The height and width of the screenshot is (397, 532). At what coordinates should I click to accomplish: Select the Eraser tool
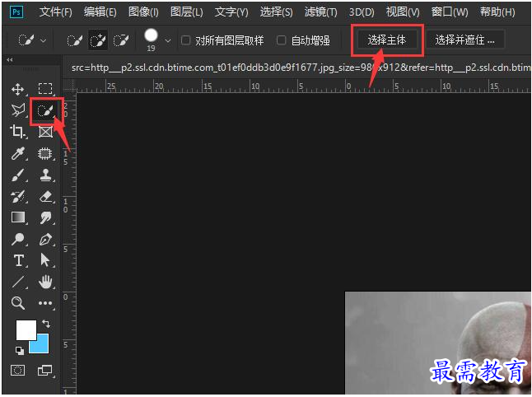pyautogui.click(x=45, y=197)
